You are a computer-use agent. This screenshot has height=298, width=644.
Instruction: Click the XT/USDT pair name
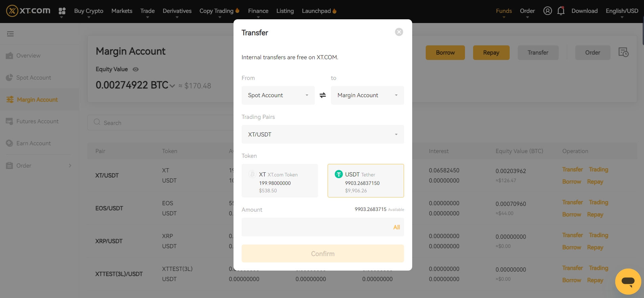[107, 175]
